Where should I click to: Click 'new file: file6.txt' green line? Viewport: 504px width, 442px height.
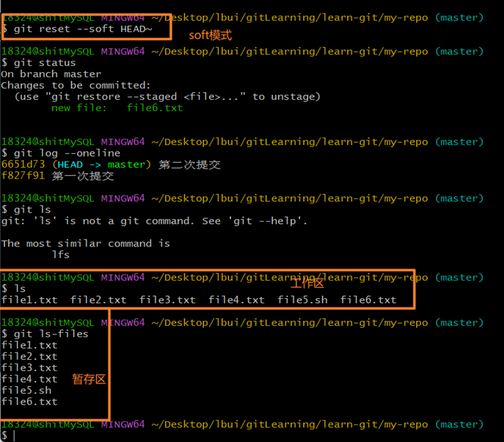click(117, 108)
